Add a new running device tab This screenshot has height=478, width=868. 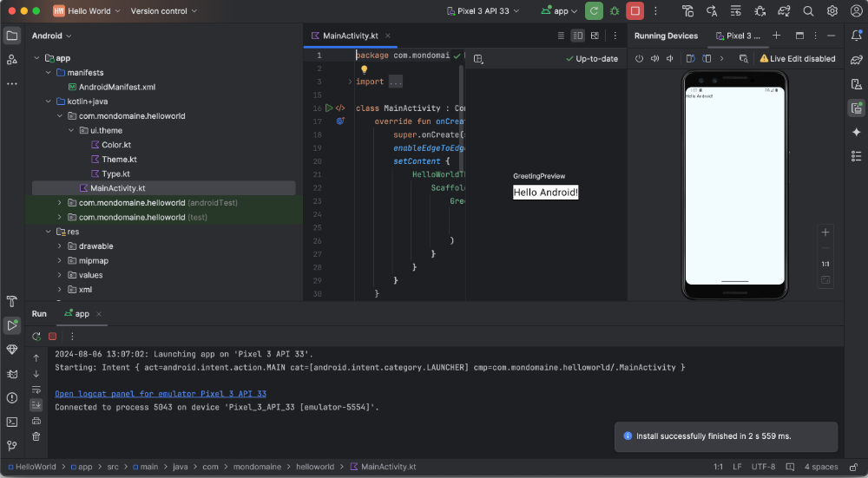(x=776, y=36)
